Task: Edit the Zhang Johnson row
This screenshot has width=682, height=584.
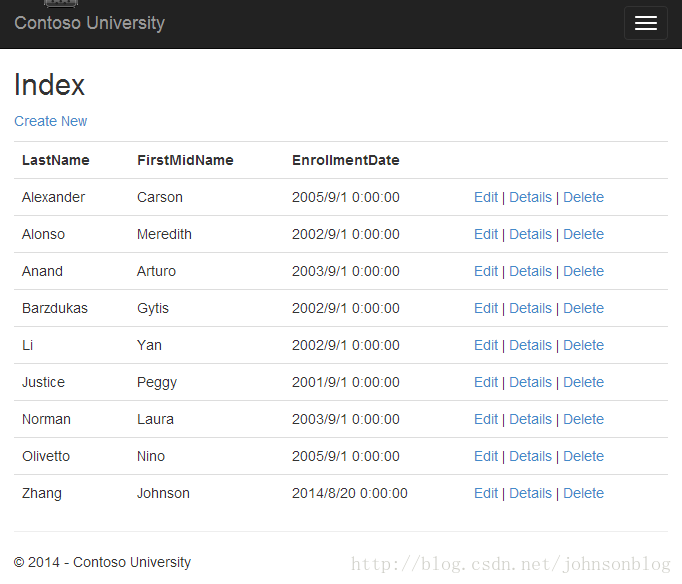Action: pos(486,493)
